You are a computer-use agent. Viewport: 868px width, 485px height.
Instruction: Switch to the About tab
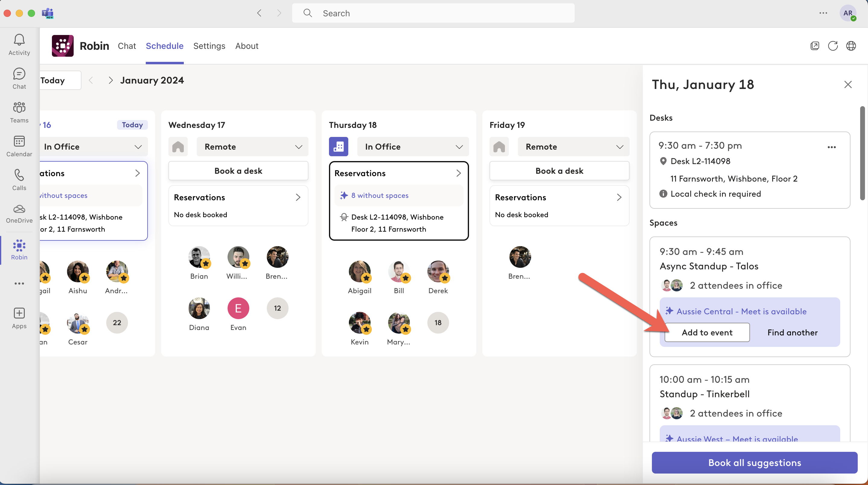(x=247, y=46)
